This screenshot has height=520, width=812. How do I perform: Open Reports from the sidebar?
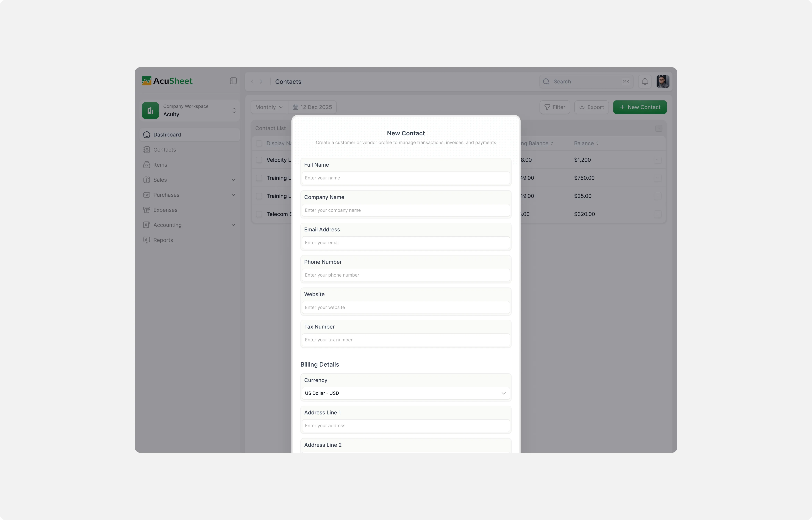click(x=163, y=240)
